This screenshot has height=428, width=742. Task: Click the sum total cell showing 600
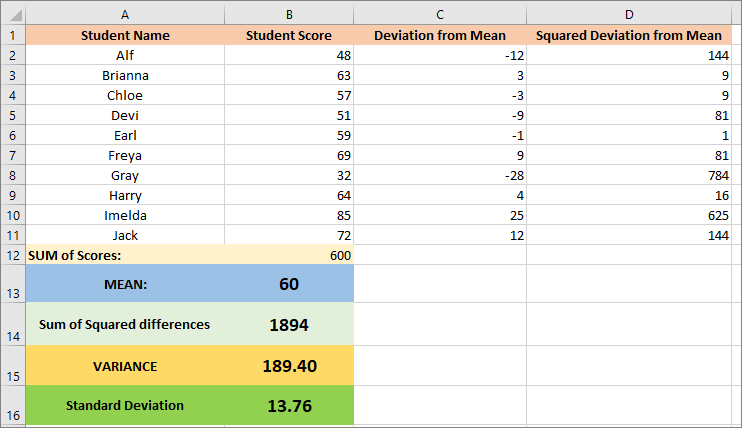point(289,255)
